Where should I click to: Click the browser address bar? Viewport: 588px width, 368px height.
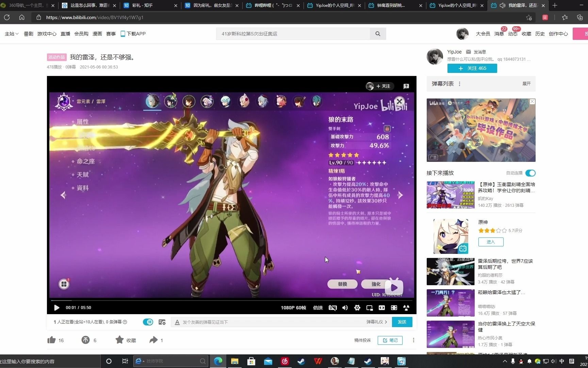coord(282,17)
